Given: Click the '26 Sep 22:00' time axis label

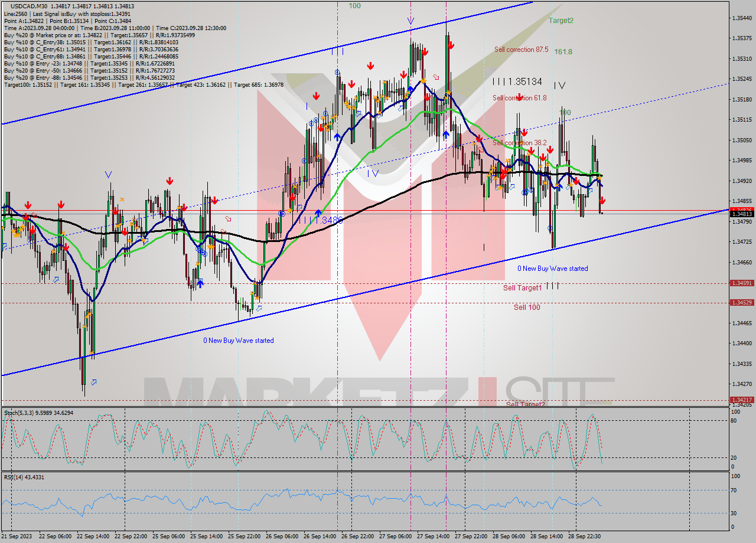Looking at the screenshot, I should (x=358, y=537).
